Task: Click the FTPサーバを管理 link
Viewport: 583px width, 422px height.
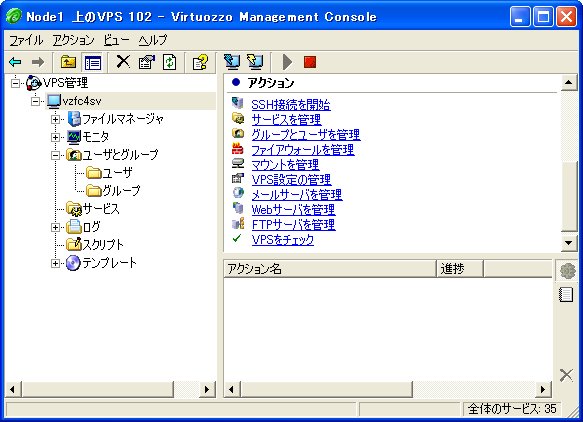Action: pos(293,225)
